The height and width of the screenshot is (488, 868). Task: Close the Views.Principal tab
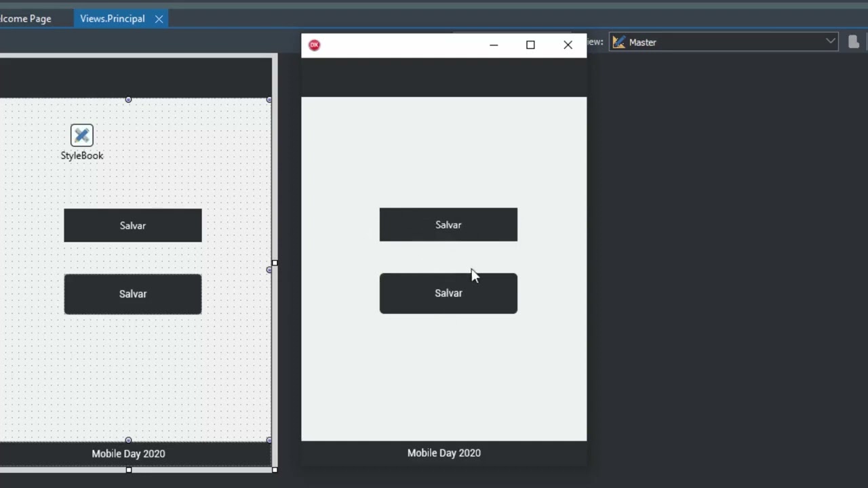point(159,19)
